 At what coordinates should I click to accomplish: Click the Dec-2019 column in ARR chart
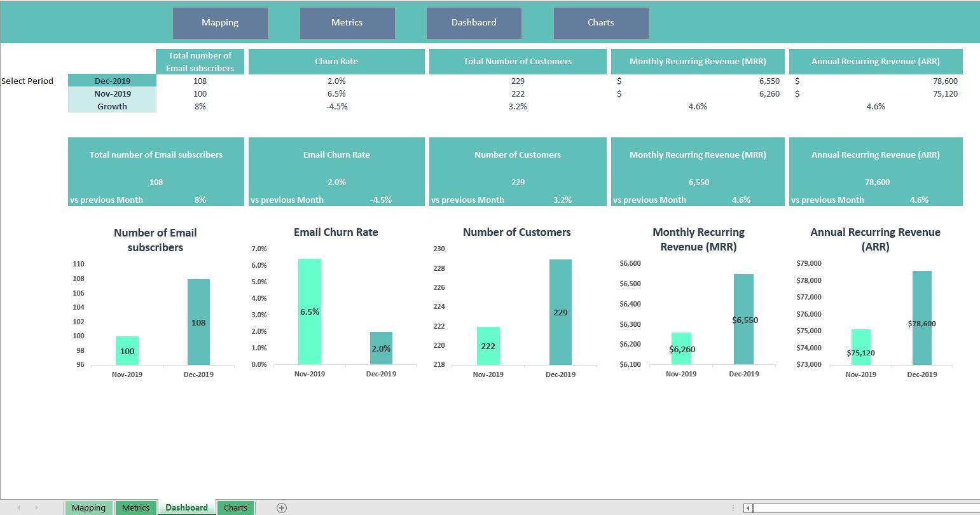tap(921, 318)
